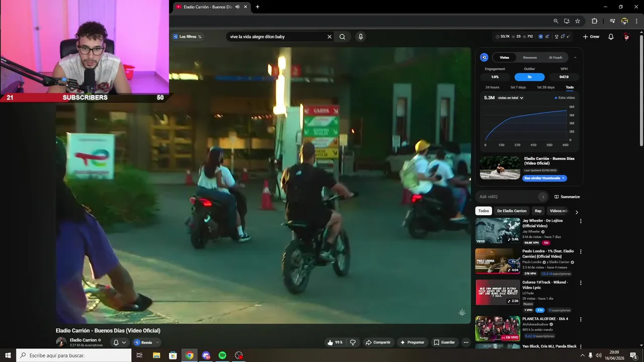Open the YouTube account avatar menu
The height and width of the screenshot is (362, 644).
click(626, 37)
